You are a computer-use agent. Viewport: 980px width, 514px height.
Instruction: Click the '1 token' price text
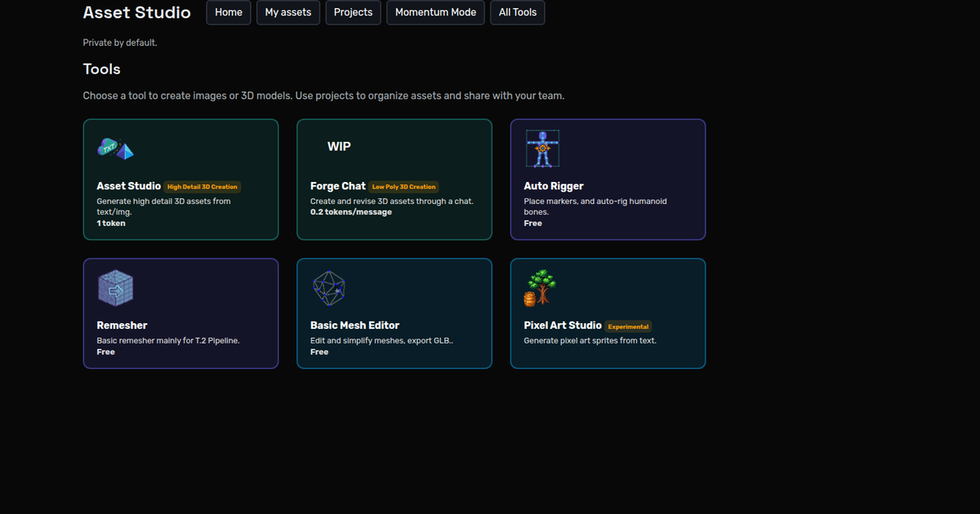(x=111, y=223)
